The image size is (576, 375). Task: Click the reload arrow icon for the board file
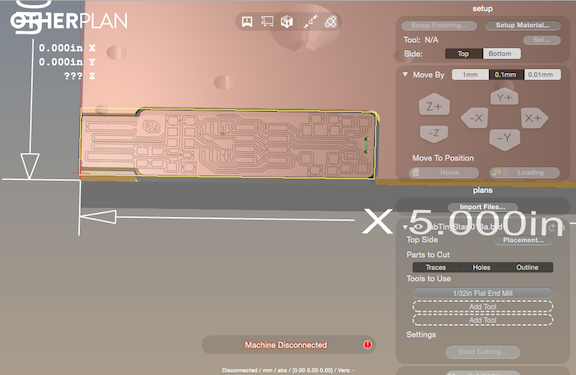point(552,228)
